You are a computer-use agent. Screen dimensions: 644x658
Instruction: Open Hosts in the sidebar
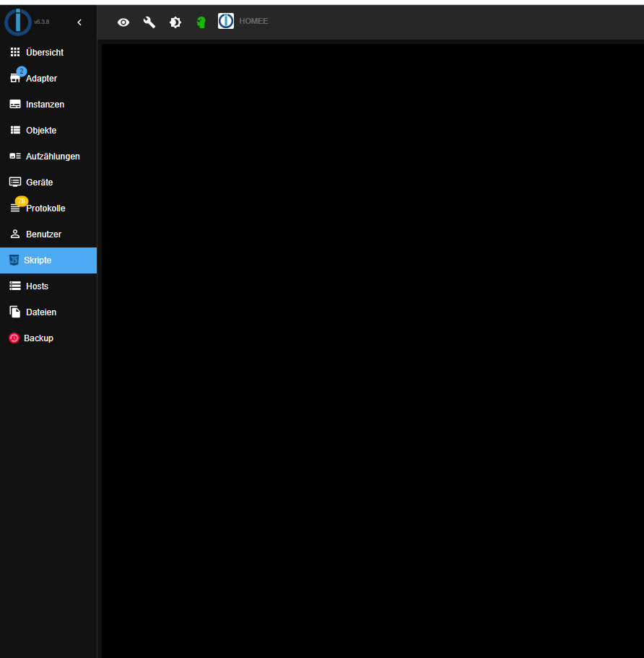click(x=48, y=286)
